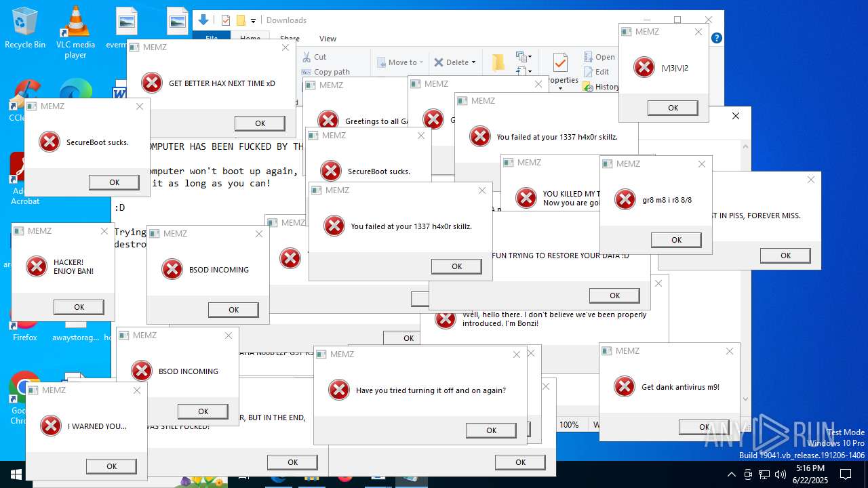Click properties quick-access icon in Explorer title bar
868x488 pixels.
click(225, 20)
